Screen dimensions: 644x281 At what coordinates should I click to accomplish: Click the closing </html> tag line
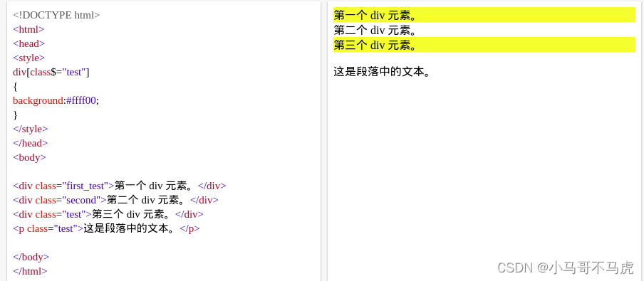pyautogui.click(x=31, y=271)
